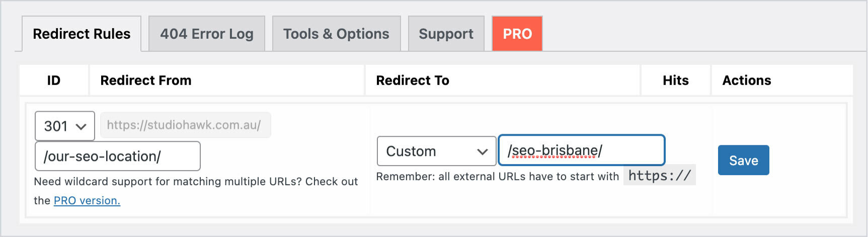Select the Support tab

click(446, 34)
